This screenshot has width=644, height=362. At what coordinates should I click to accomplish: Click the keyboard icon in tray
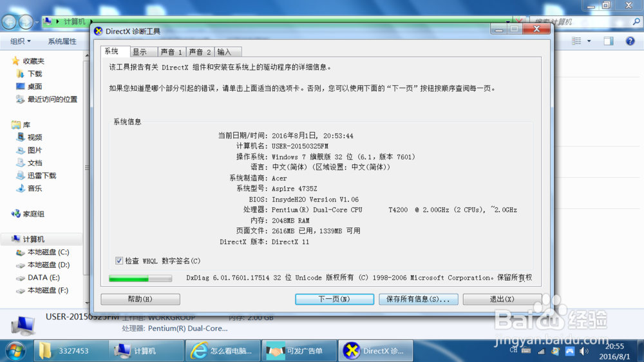[526, 350]
